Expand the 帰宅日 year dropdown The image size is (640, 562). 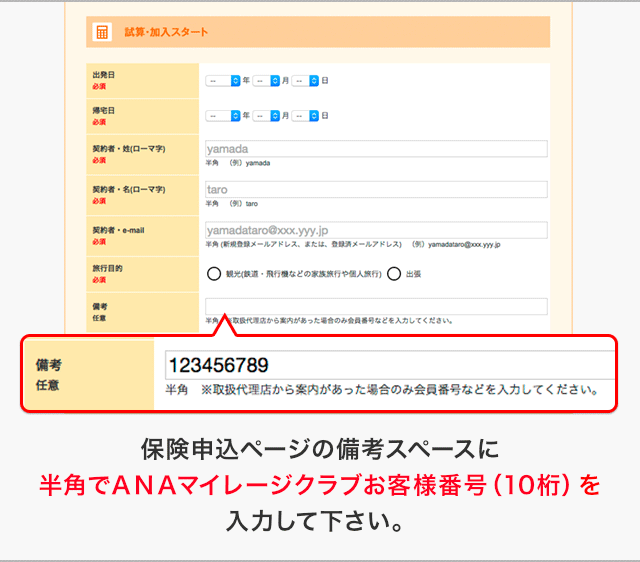click(x=223, y=115)
